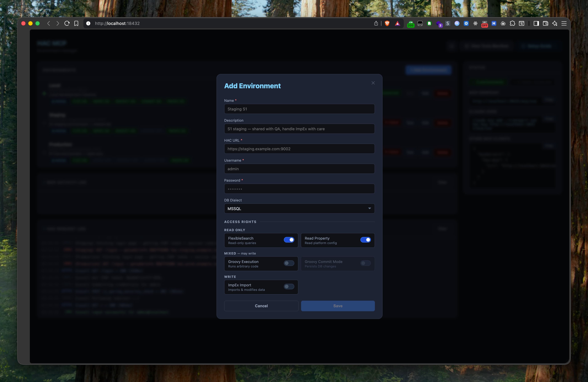The height and width of the screenshot is (382, 588).
Task: Open the blue snowflake extension icon
Action: pyautogui.click(x=466, y=24)
